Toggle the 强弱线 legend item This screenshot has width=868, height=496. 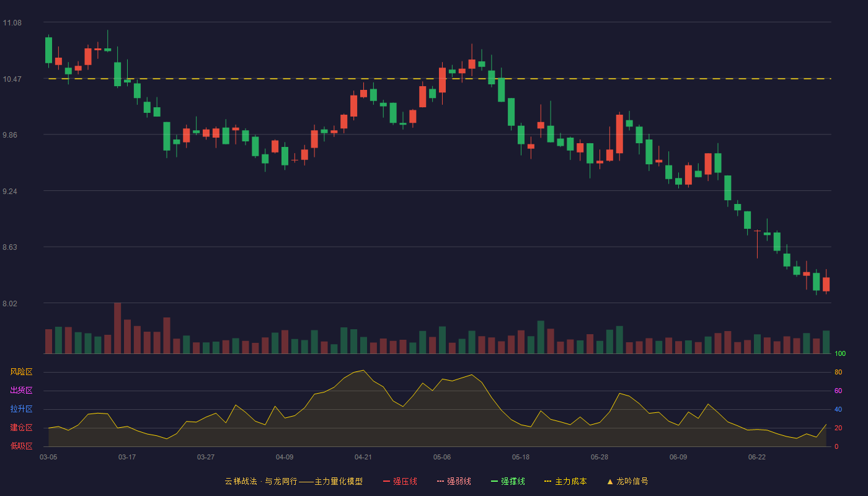click(454, 481)
